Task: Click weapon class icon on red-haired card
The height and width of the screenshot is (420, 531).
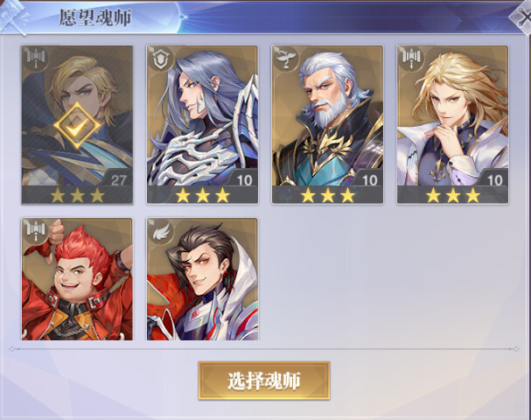Action: [36, 231]
